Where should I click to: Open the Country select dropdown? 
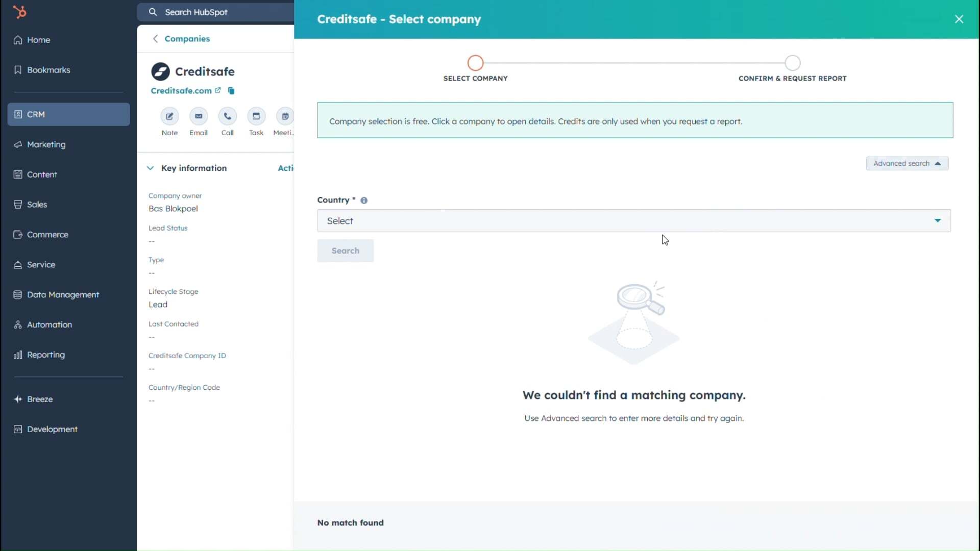click(633, 221)
